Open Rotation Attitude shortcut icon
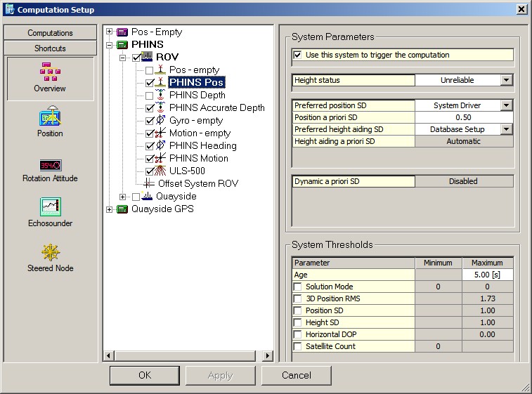This screenshot has width=532, height=394. 50,165
